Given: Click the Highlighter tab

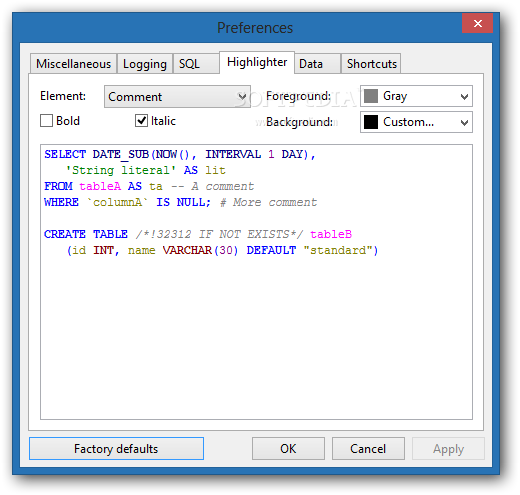Looking at the screenshot, I should pyautogui.click(x=257, y=62).
